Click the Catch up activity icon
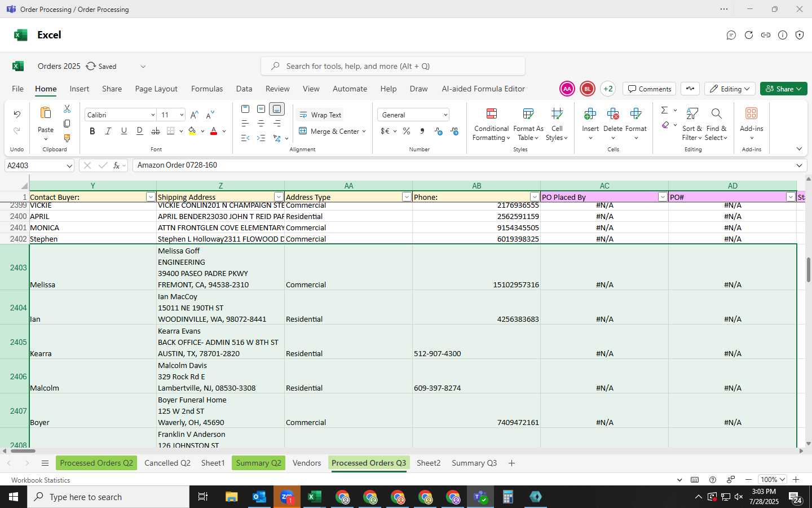This screenshot has width=812, height=508. click(x=690, y=89)
